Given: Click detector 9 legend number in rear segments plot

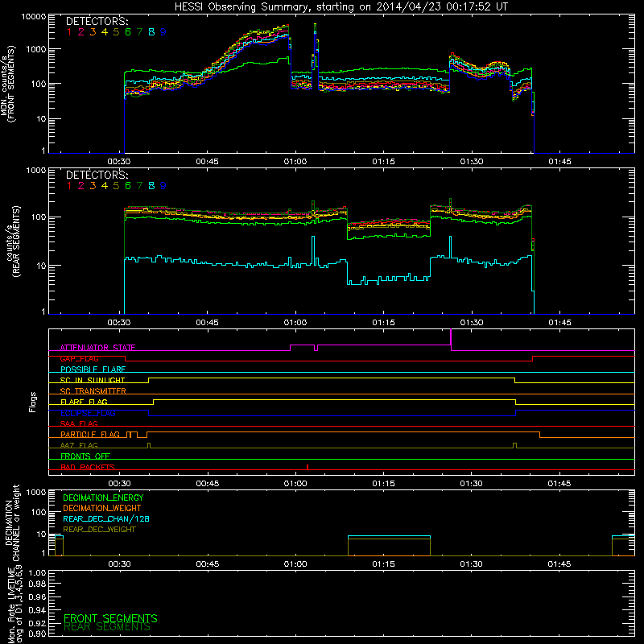Looking at the screenshot, I should point(163,186).
